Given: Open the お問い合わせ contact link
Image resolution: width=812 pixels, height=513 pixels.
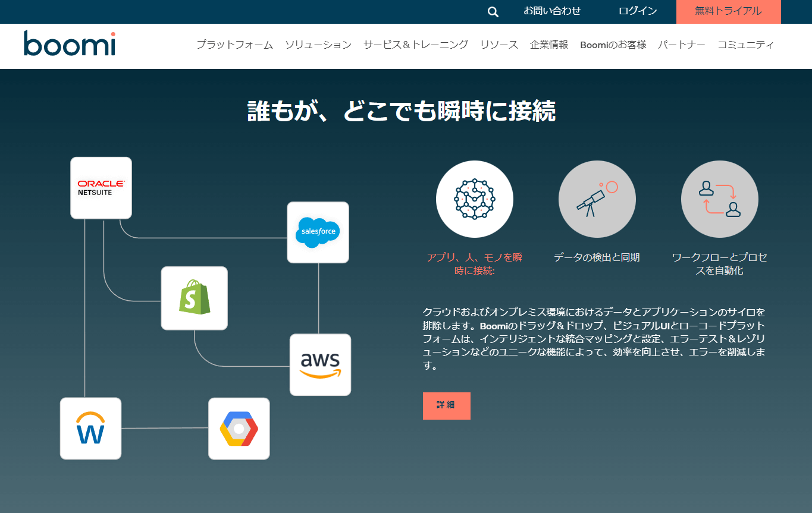Looking at the screenshot, I should (x=552, y=11).
